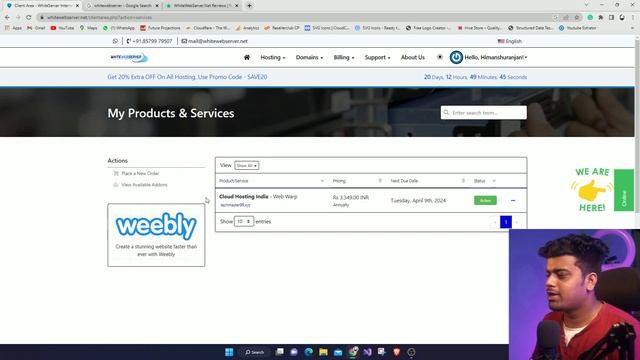Open the Weebly promo banner
This screenshot has height=360, width=640.
pyautogui.click(x=156, y=235)
